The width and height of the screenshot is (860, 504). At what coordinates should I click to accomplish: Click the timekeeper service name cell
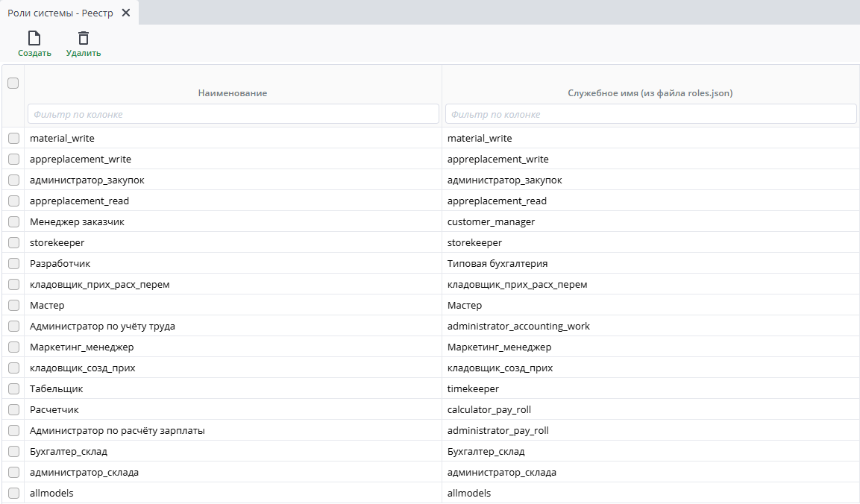tap(473, 389)
